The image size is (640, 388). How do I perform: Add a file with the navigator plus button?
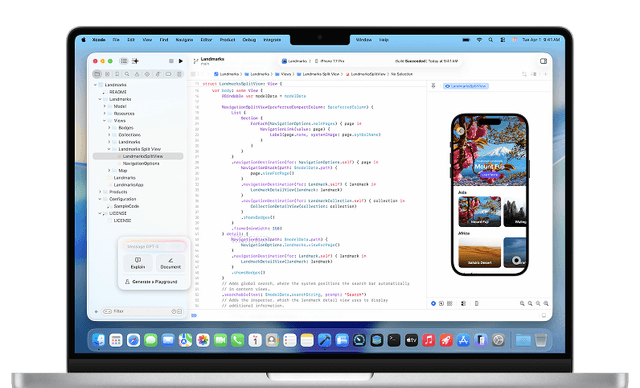click(x=96, y=311)
